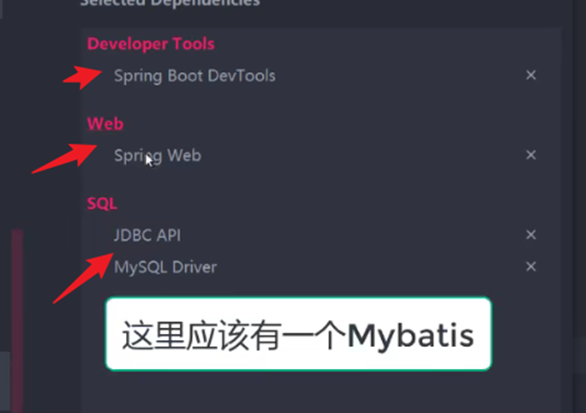Image resolution: width=586 pixels, height=413 pixels.
Task: Select the Spring Web entry
Action: point(157,155)
